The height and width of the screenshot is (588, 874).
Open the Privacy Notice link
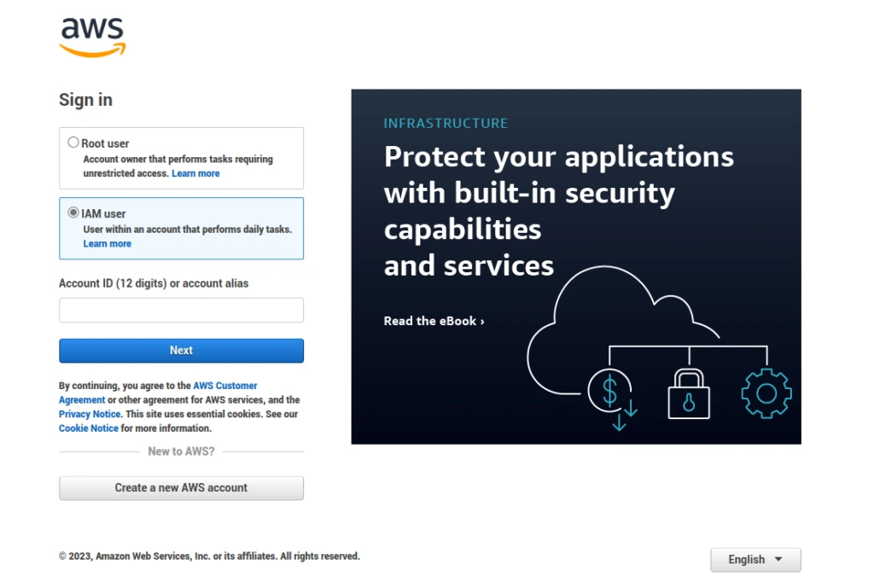click(x=90, y=414)
